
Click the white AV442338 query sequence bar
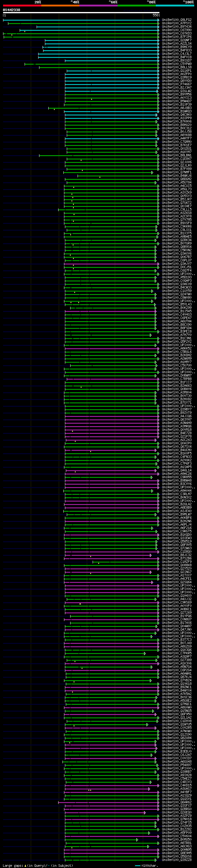tap(81, 12)
